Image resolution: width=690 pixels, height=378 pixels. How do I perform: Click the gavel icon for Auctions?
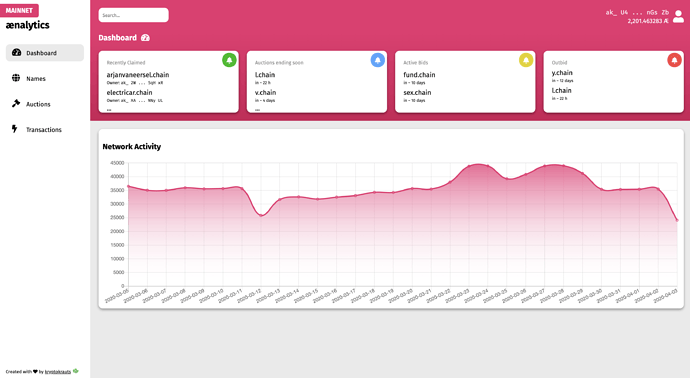16,103
